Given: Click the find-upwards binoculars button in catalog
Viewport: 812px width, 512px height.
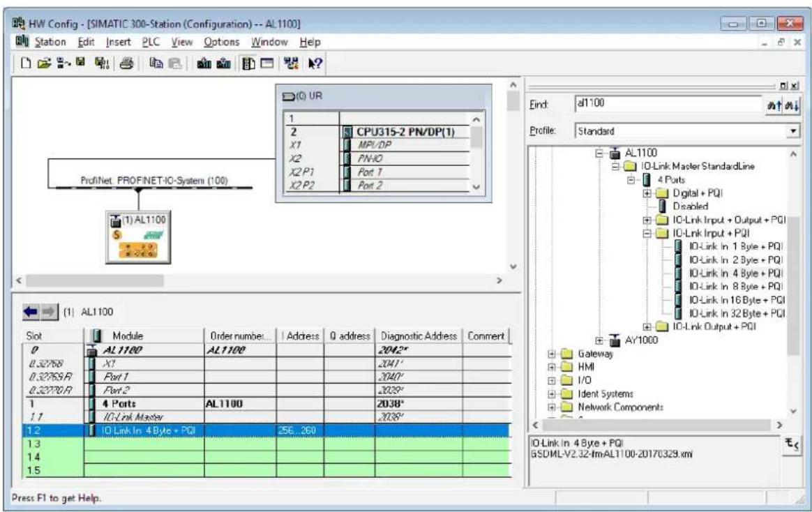Looking at the screenshot, I should point(774,105).
